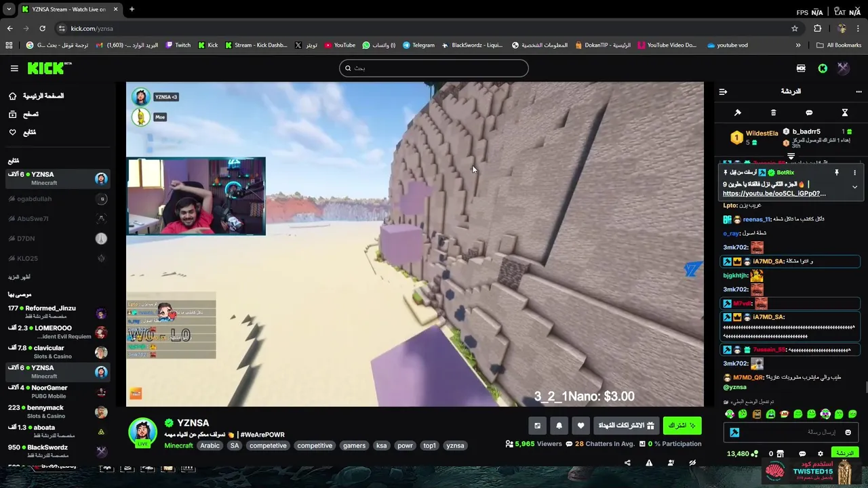Screen dimensions: 868x488
Task: Click the gavel moderation icon in chat toolbar
Action: coord(738,113)
